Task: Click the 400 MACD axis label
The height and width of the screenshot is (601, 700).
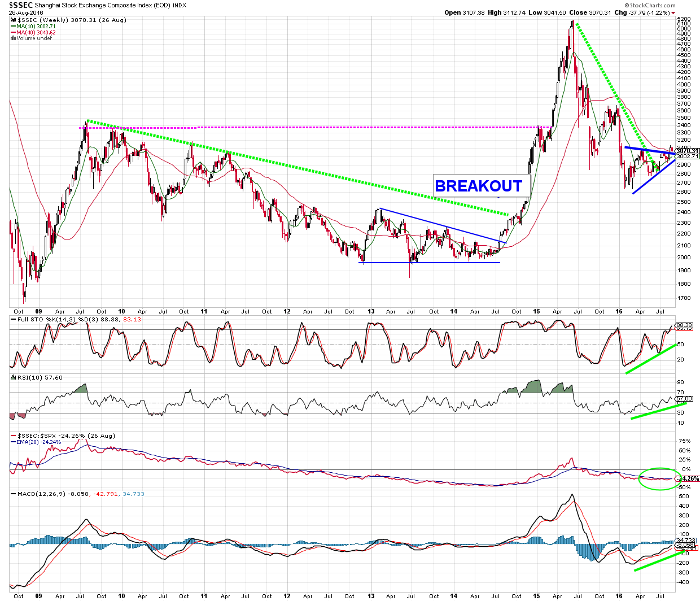Action: click(x=684, y=506)
